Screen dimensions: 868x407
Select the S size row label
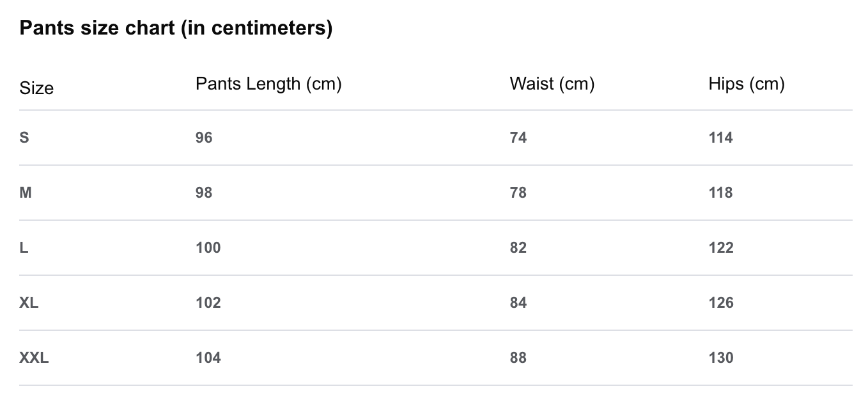[x=24, y=138]
